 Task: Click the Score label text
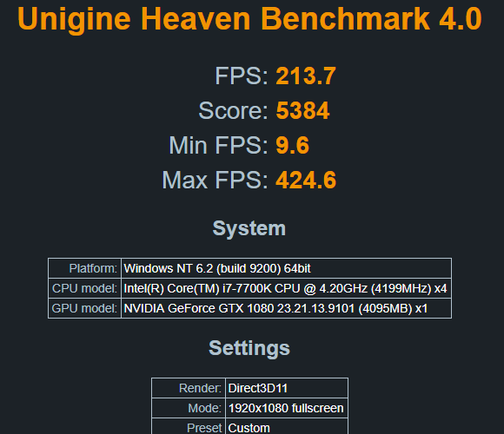(233, 111)
